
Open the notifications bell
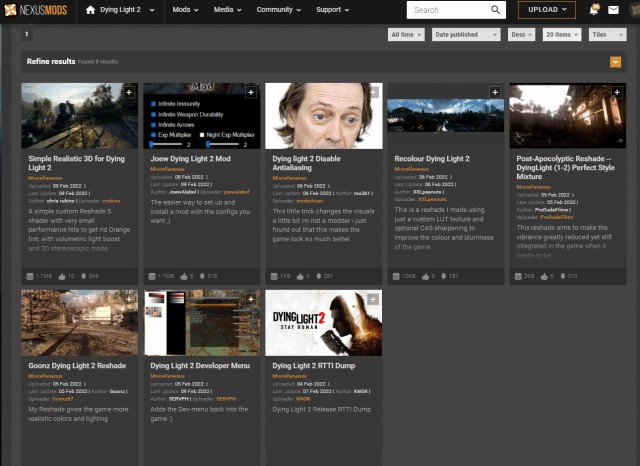pyautogui.click(x=594, y=10)
